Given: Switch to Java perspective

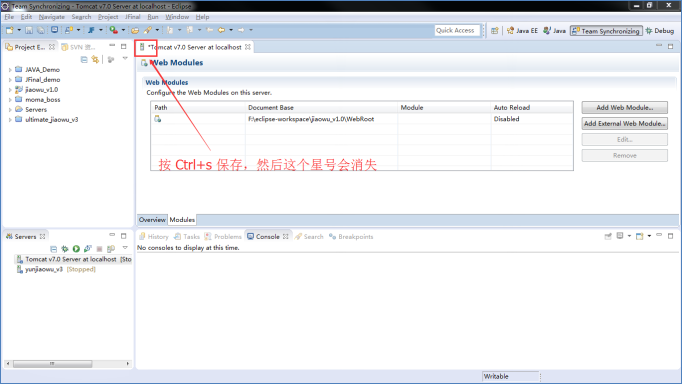Looking at the screenshot, I should [555, 30].
